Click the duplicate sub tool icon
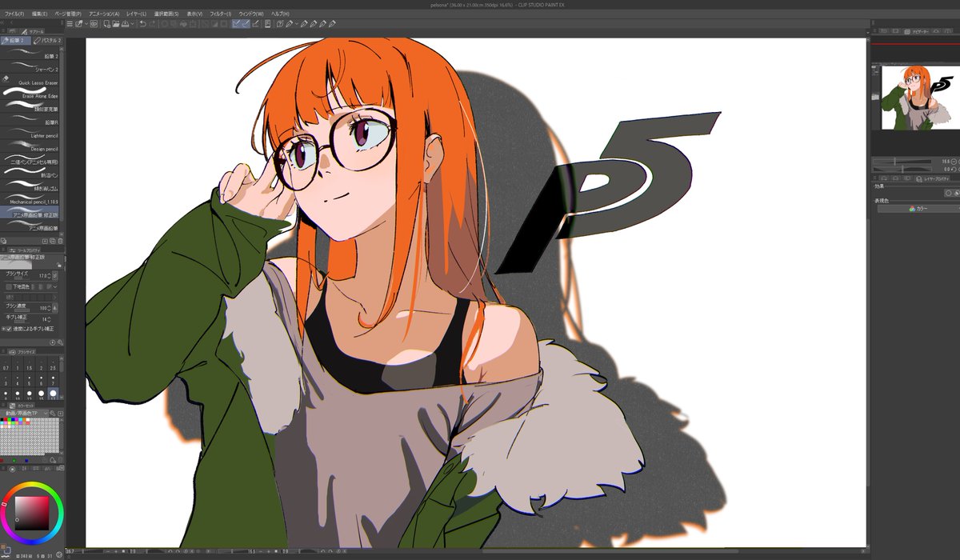The image size is (960, 560). click(52, 241)
